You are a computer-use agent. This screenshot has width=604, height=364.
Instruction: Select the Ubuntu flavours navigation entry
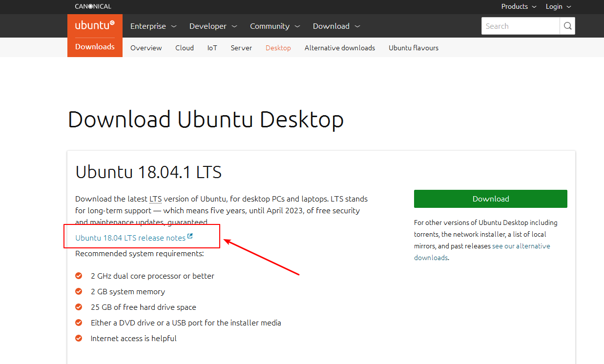tap(413, 47)
